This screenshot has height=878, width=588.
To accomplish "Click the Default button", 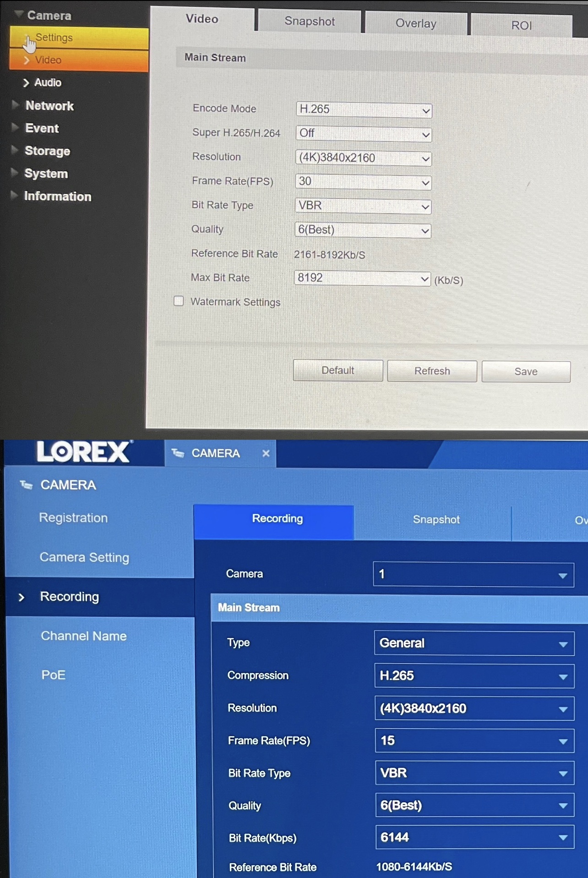I will coord(338,370).
